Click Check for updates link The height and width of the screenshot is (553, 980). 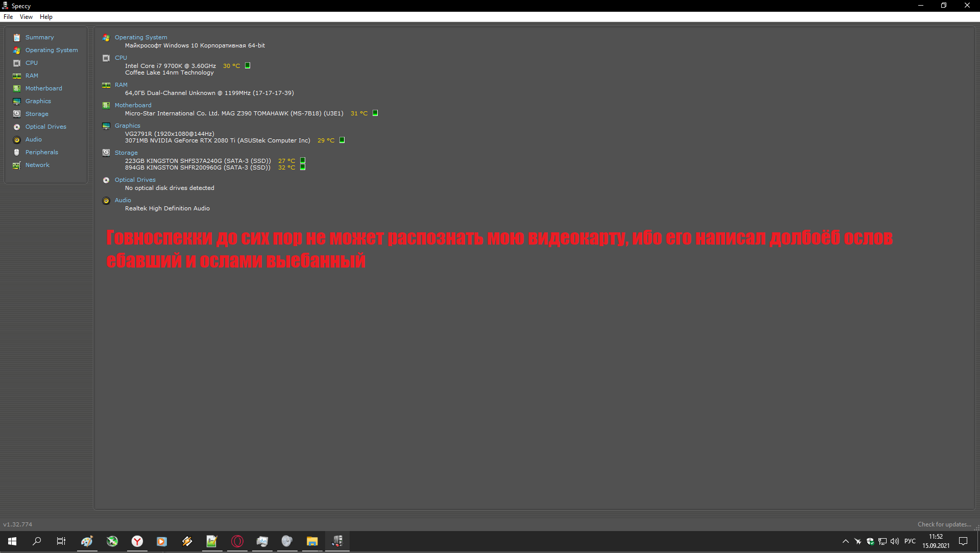[x=944, y=524]
